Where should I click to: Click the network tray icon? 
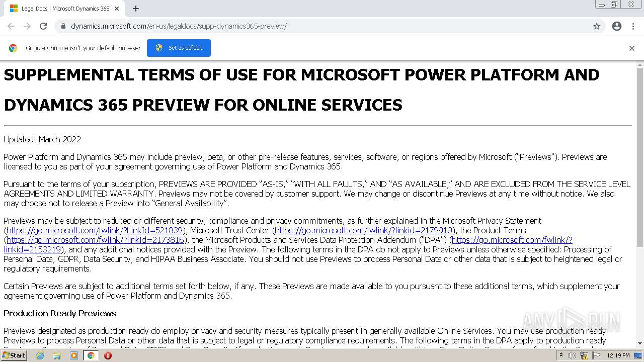584,355
